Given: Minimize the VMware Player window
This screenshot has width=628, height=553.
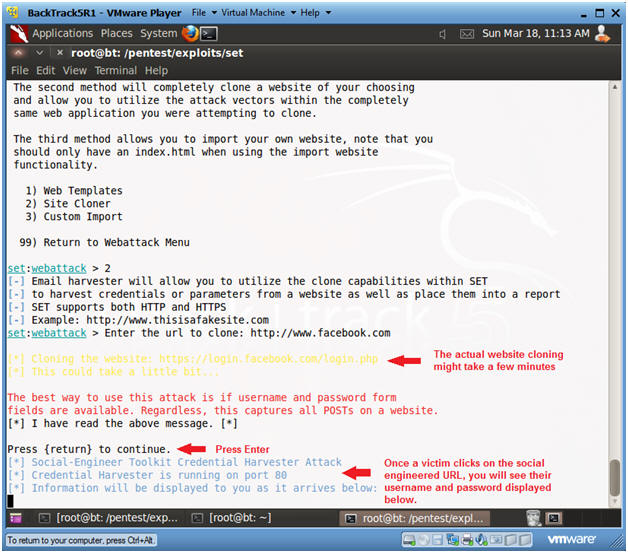Looking at the screenshot, I should (x=584, y=14).
